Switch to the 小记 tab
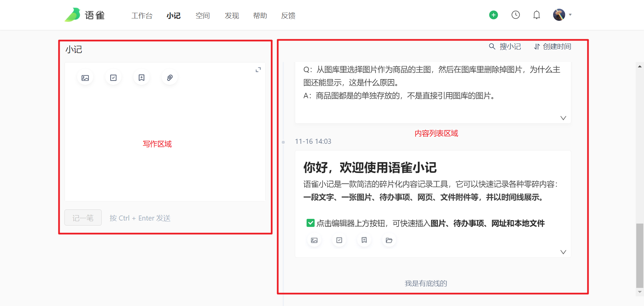The height and width of the screenshot is (306, 644). 173,16
